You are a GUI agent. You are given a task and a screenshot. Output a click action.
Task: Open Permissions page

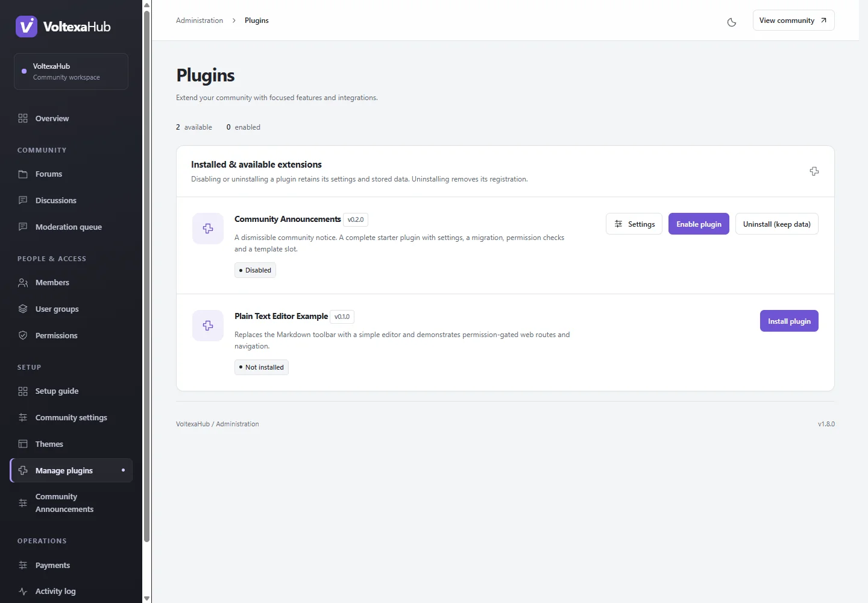[x=71, y=335]
